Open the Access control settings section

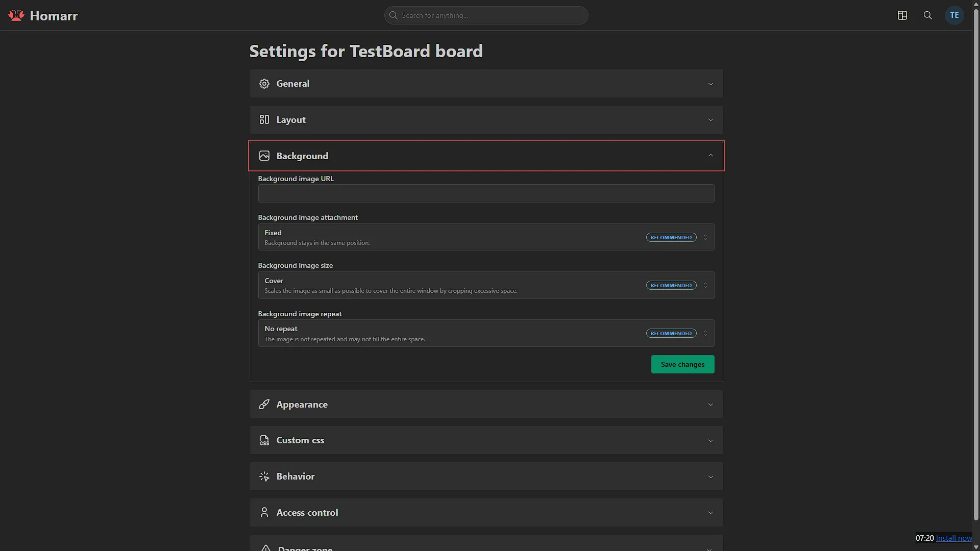pos(486,512)
